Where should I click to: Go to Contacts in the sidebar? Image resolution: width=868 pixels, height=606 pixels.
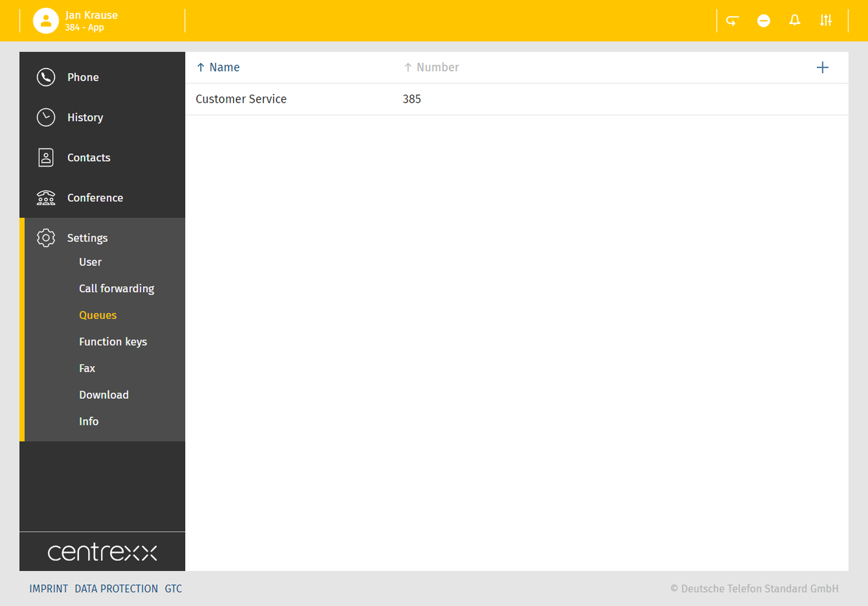(x=89, y=158)
